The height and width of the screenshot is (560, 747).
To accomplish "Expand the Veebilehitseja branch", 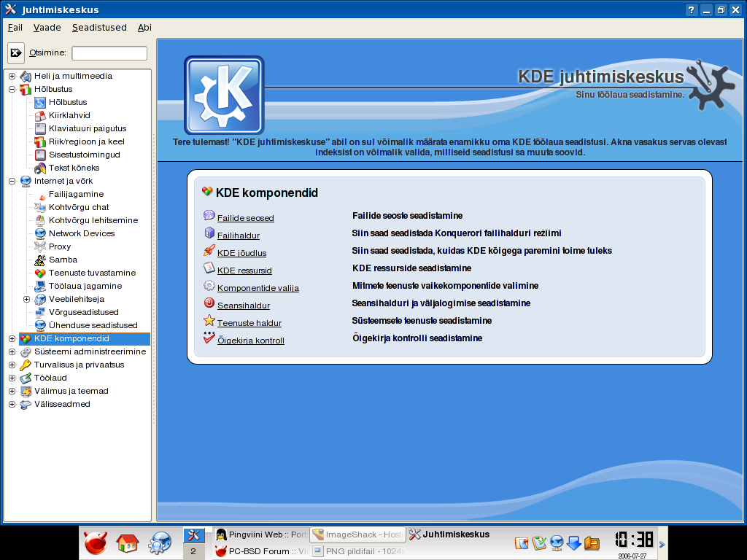I will [x=27, y=300].
